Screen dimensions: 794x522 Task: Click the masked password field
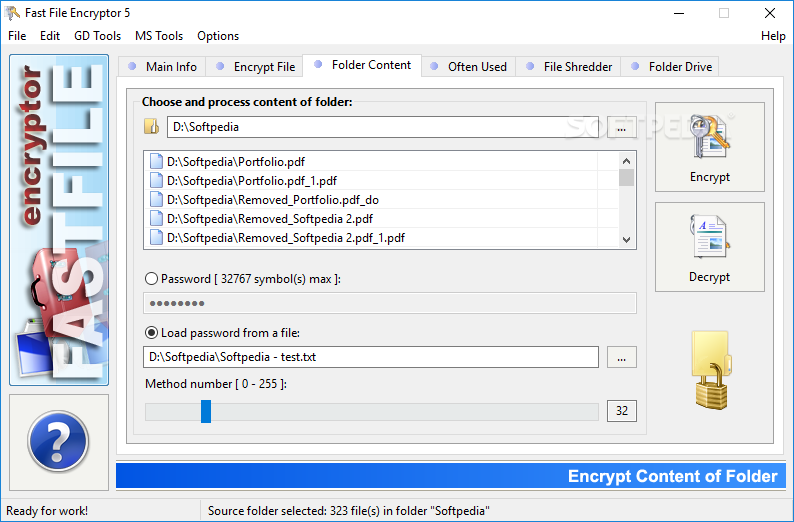pos(389,303)
